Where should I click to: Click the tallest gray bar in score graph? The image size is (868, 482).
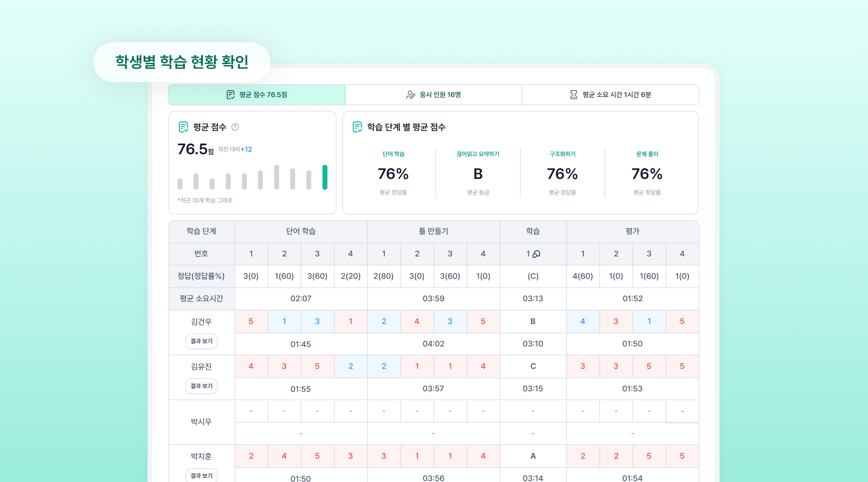(x=276, y=177)
